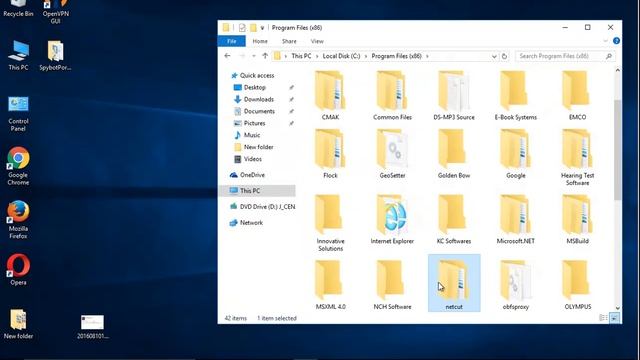The height and width of the screenshot is (360, 640).
Task: Click the Properties quick access toolbar icon
Action: click(x=242, y=27)
